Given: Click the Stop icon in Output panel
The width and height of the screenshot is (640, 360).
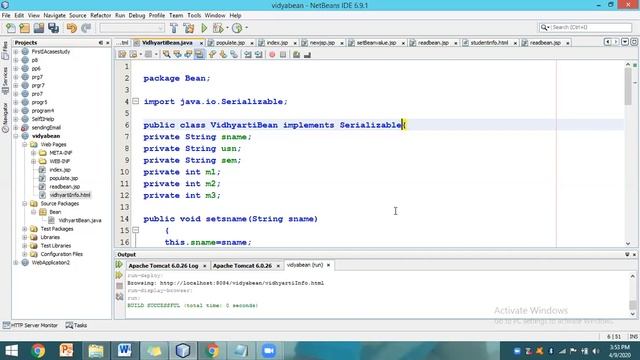Looking at the screenshot, I should pos(119,286).
